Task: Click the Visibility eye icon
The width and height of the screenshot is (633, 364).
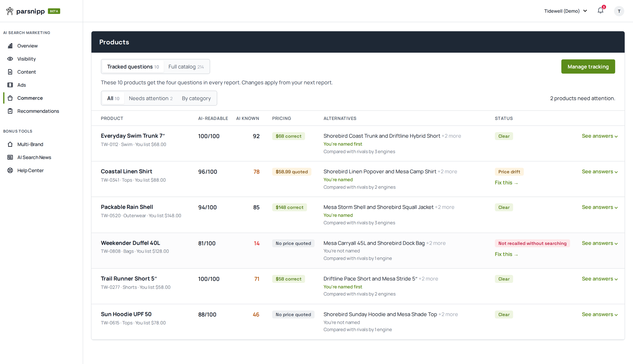Action: coord(10,59)
